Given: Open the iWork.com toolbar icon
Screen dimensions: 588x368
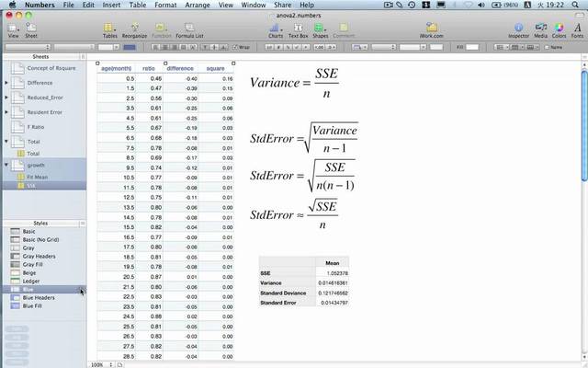Looking at the screenshot, I should pyautogui.click(x=431, y=30).
